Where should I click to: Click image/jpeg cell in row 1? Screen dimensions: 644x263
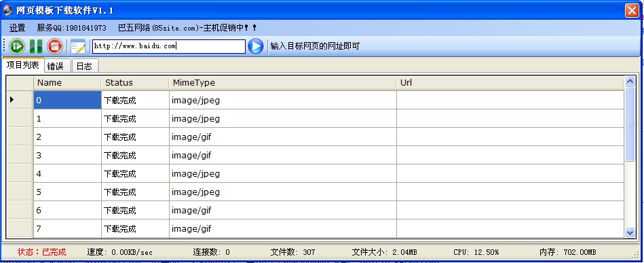coord(282,118)
